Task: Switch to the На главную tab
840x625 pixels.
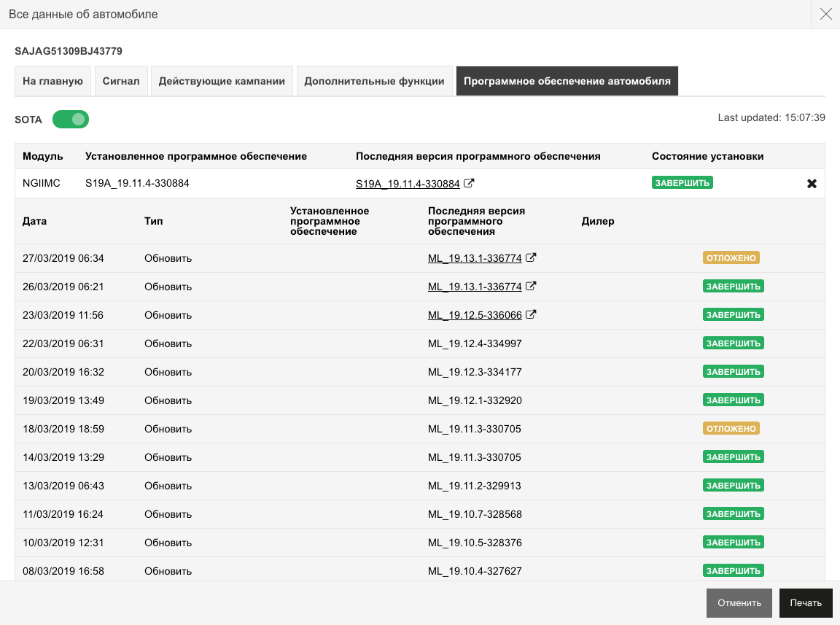Action: click(52, 81)
